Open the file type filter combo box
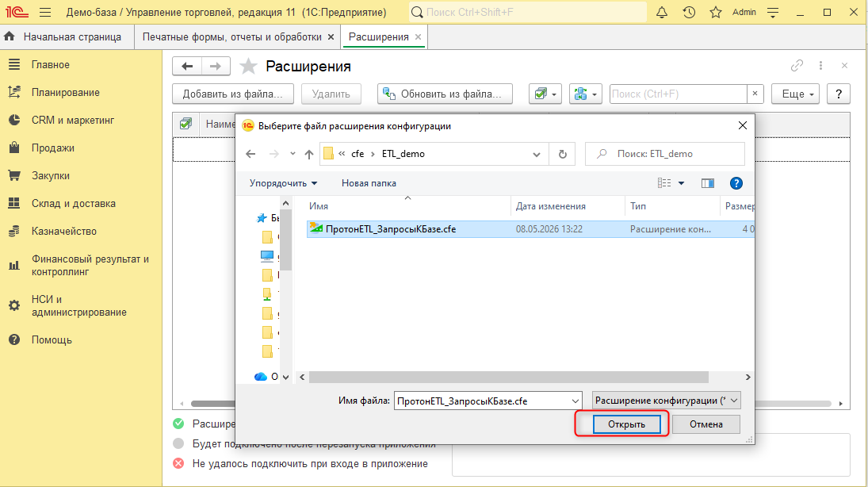This screenshot has width=868, height=487. tap(666, 401)
